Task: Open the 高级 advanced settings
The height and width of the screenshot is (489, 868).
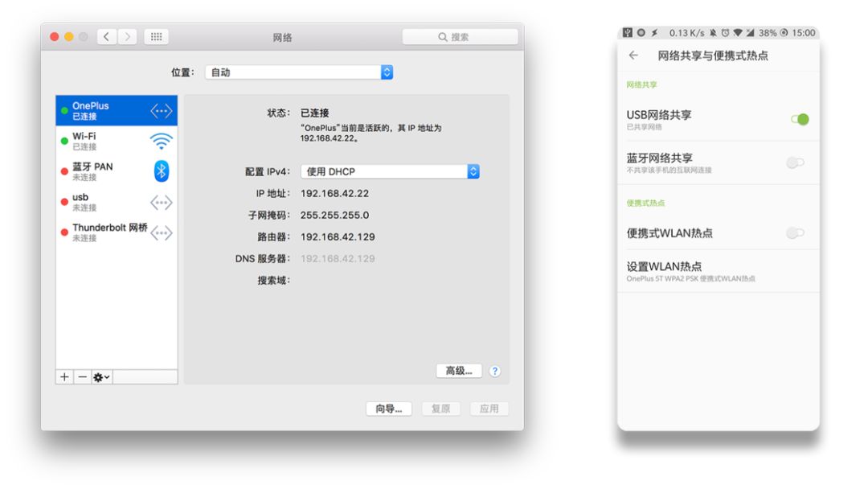Action: click(459, 371)
